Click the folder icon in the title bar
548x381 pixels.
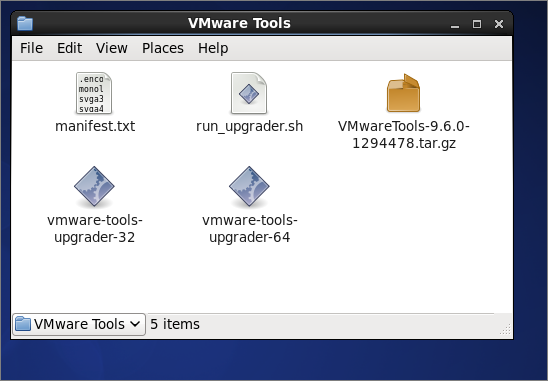[25, 23]
